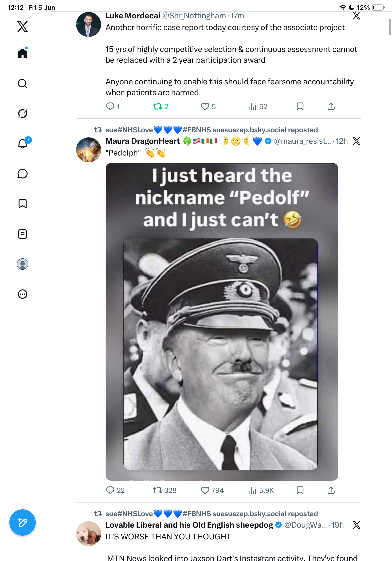Open Grok menu on Maura DragonHeart's post
This screenshot has height=561, width=392.
(x=356, y=141)
